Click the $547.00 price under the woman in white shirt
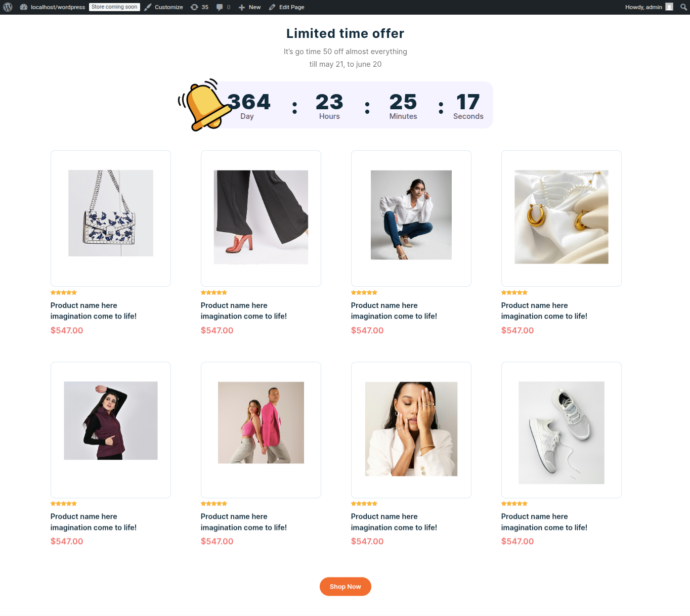The image size is (690, 616). click(367, 330)
